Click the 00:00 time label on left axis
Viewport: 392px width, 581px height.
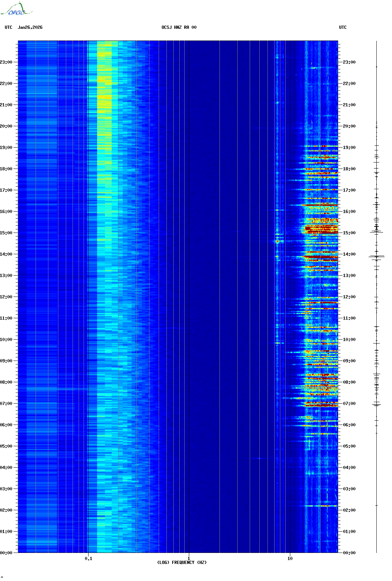pyautogui.click(x=6, y=553)
